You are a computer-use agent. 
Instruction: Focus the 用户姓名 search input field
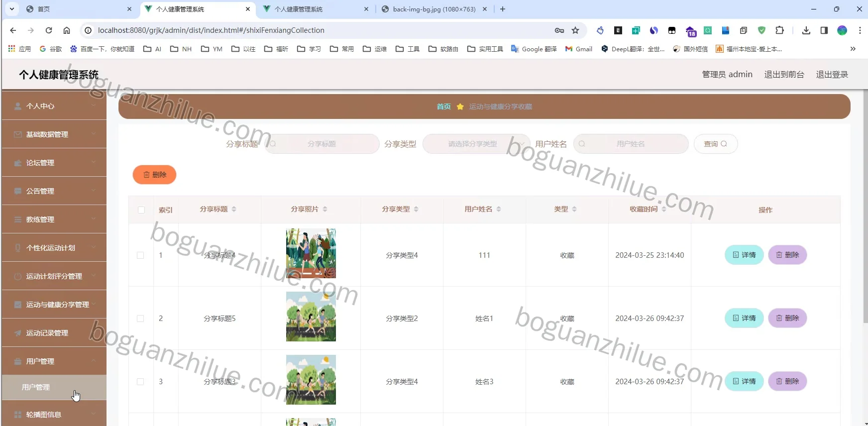tap(631, 144)
